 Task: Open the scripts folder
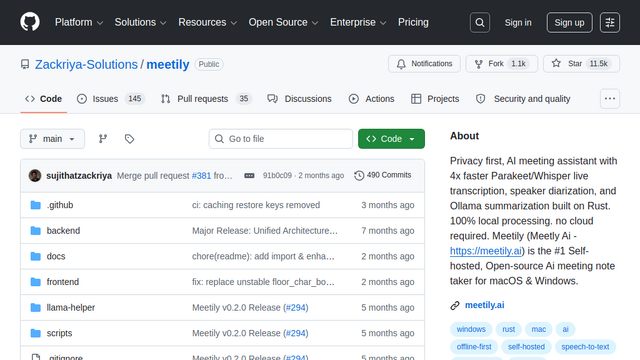click(59, 333)
